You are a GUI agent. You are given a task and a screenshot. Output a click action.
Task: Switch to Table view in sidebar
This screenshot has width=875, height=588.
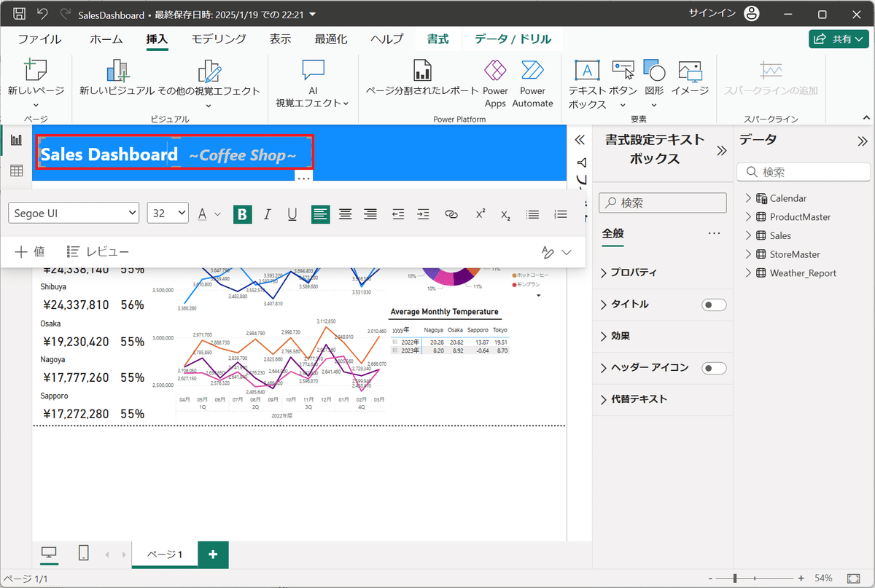16,170
